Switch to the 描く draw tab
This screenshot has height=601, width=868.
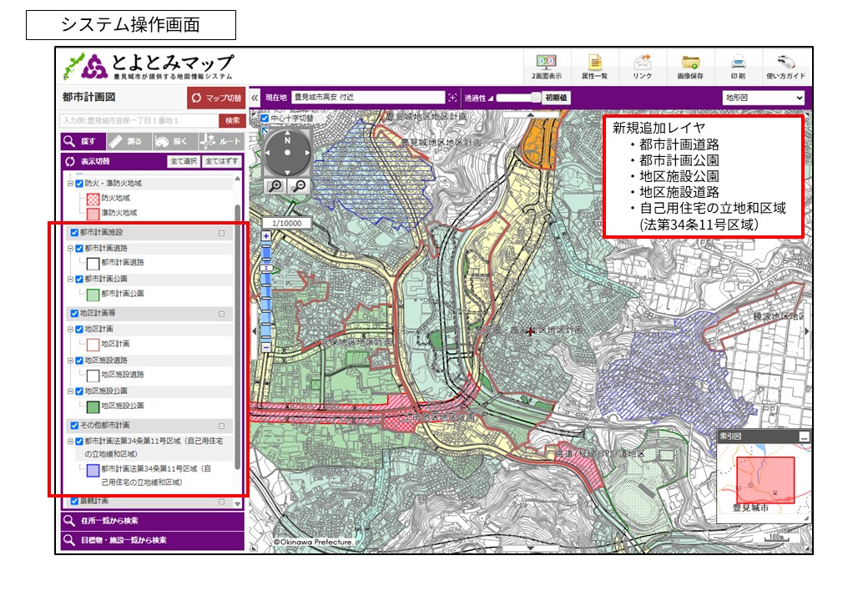(x=174, y=141)
